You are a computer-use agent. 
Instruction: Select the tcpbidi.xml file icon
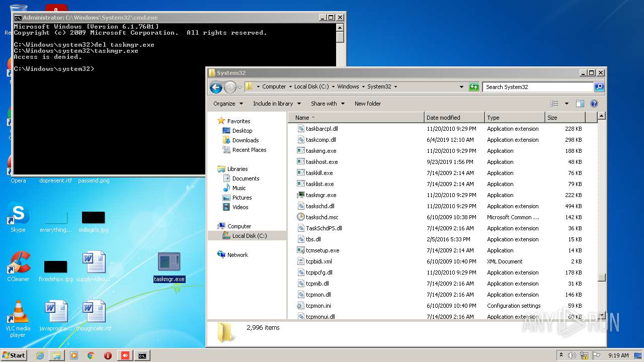(301, 261)
